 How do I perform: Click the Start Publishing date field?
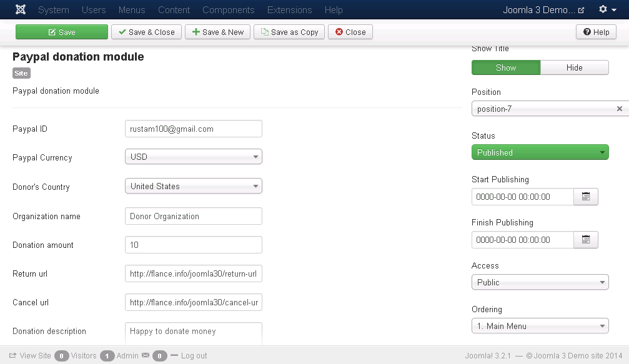[x=523, y=197]
